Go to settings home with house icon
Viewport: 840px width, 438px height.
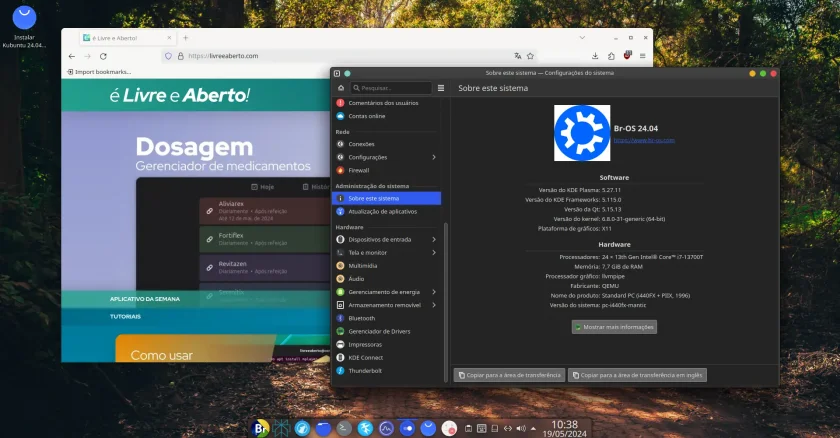point(341,88)
